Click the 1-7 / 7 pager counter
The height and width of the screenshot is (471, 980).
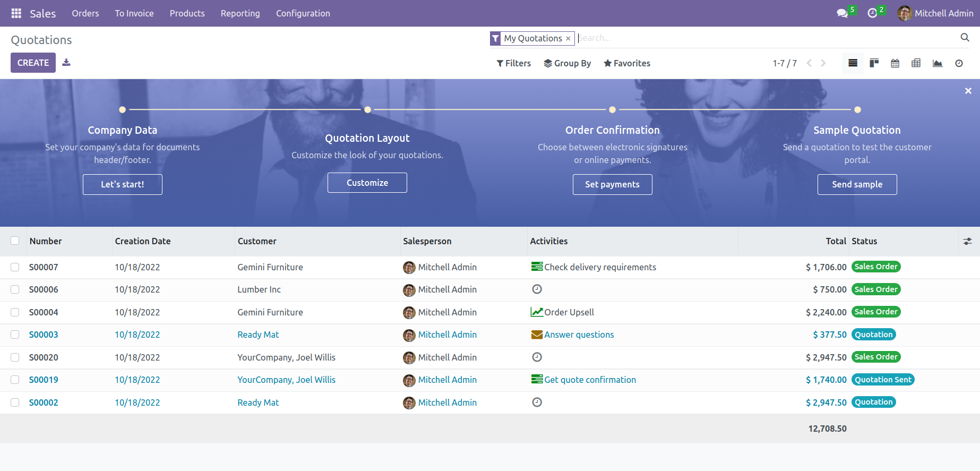point(785,63)
